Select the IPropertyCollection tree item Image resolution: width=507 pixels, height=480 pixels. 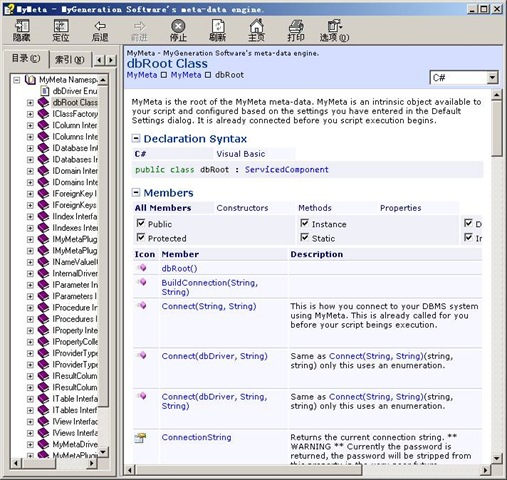point(75,342)
